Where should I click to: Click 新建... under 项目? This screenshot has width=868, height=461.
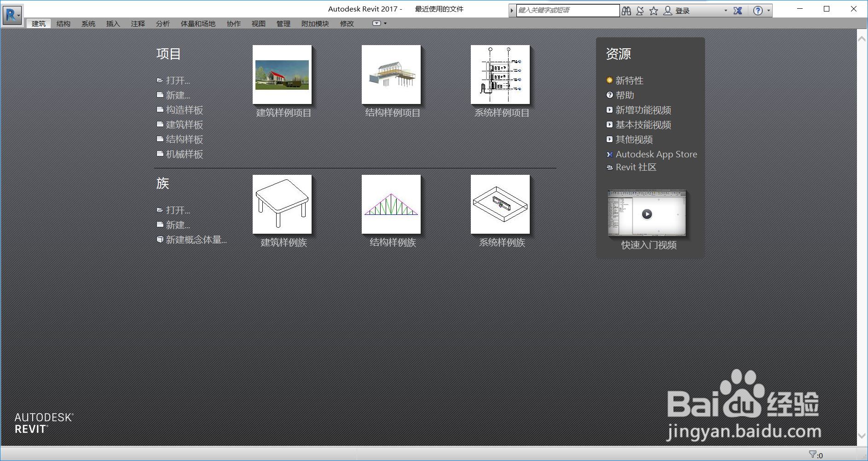pyautogui.click(x=178, y=95)
